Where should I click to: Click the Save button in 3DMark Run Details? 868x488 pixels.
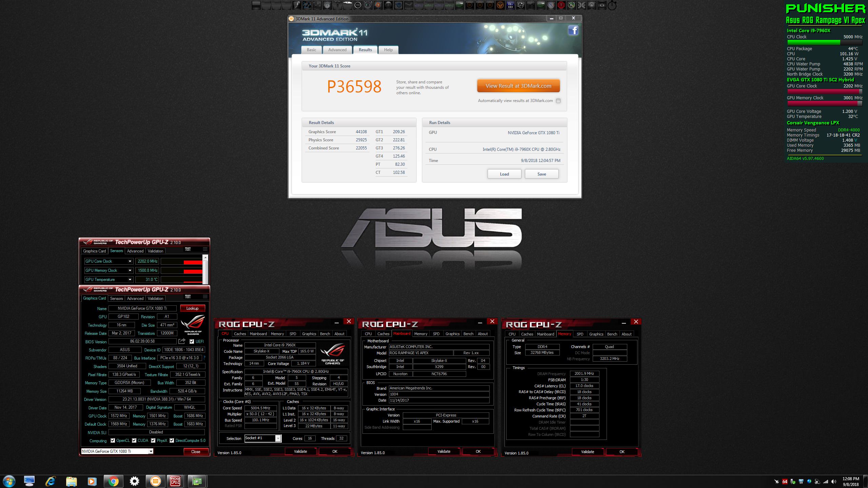pyautogui.click(x=541, y=174)
